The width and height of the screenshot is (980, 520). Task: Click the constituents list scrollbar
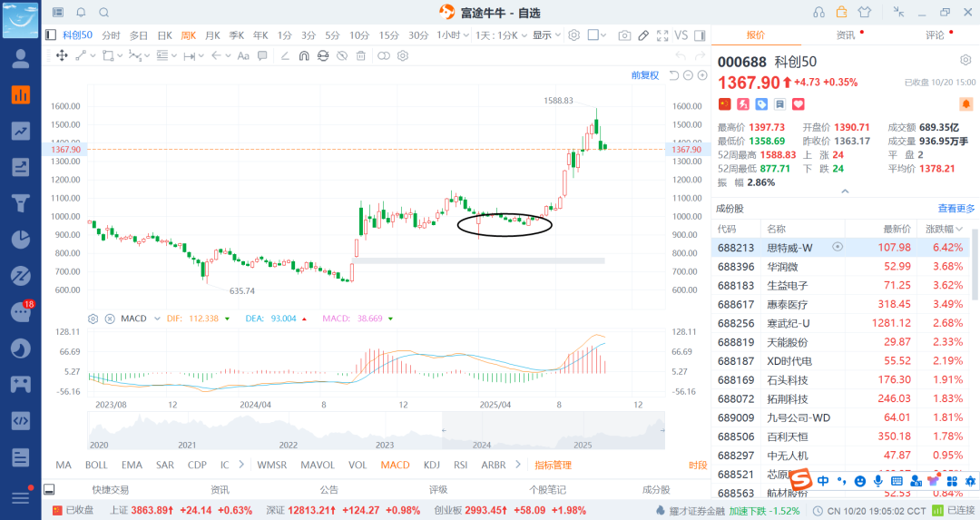(x=974, y=265)
